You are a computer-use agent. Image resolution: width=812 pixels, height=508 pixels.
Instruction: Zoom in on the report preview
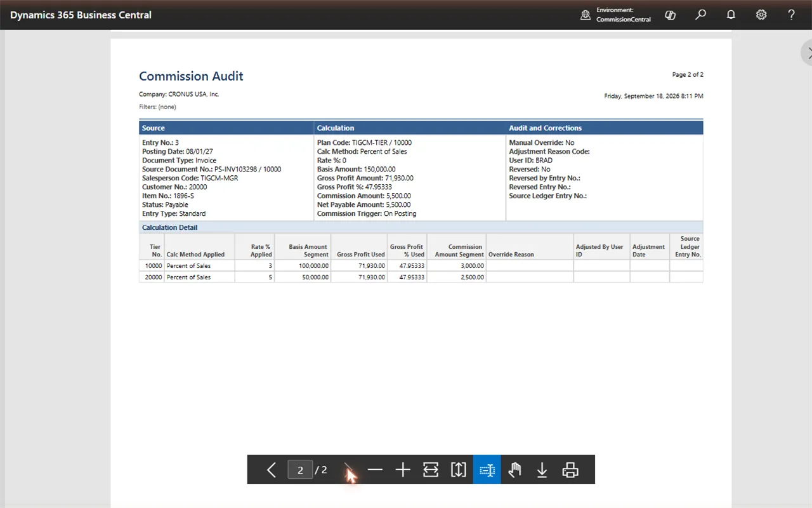pos(403,470)
